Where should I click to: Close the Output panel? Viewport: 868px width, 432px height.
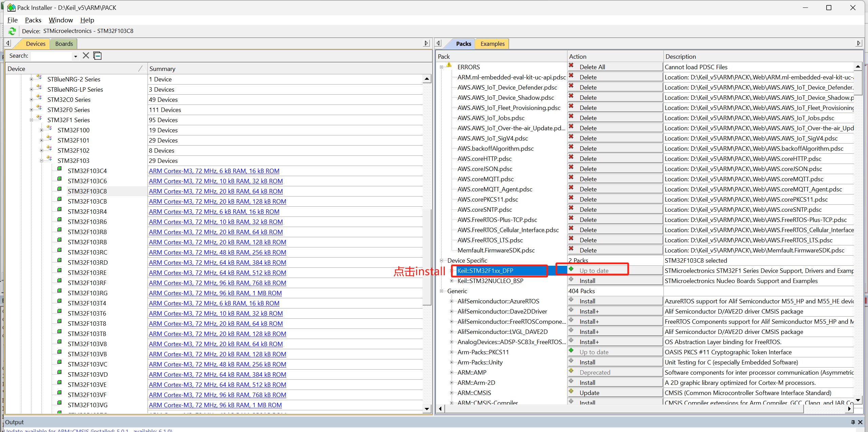(x=860, y=422)
